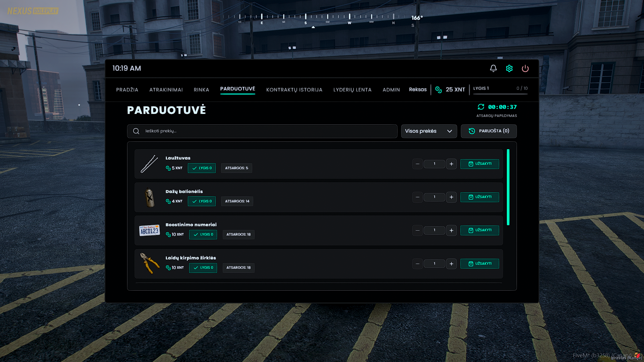
Task: Click the power shutdown icon
Action: point(525,68)
